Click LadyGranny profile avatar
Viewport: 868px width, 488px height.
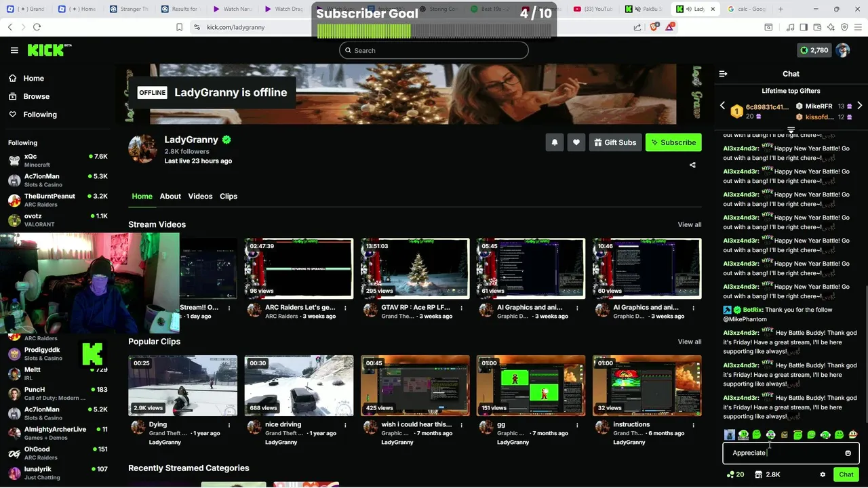click(x=143, y=148)
